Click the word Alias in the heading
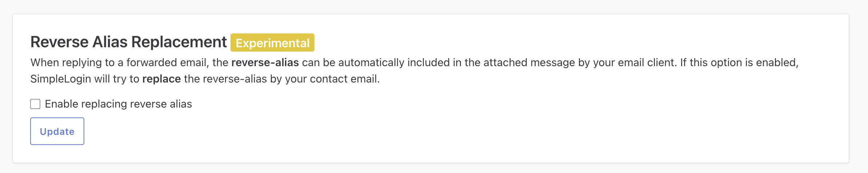 pos(108,42)
